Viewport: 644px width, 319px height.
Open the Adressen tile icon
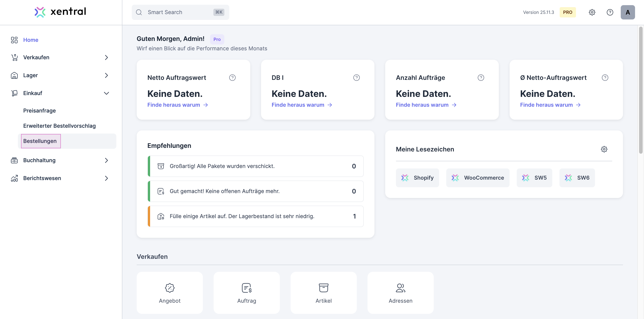400,288
